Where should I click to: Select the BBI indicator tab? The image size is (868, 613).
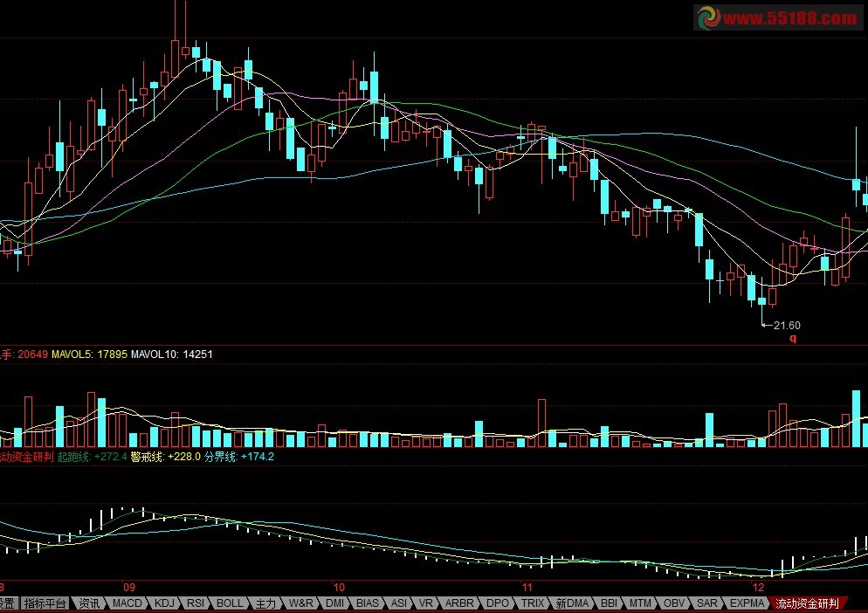(x=609, y=603)
